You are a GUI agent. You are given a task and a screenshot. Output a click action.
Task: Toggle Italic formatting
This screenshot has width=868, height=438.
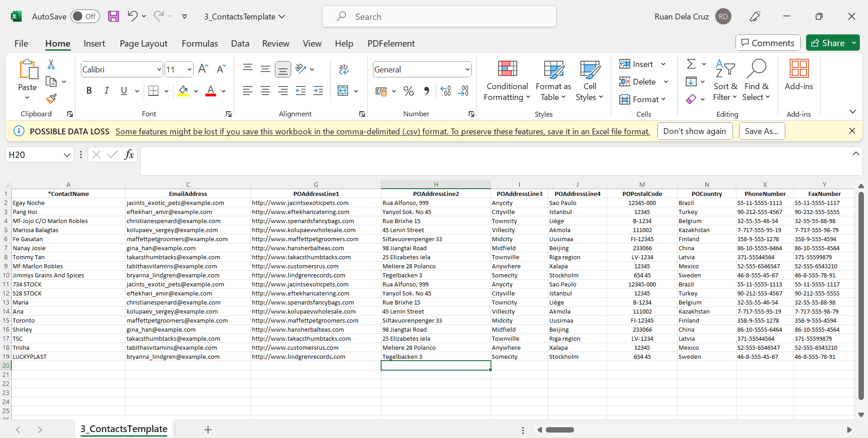point(106,91)
